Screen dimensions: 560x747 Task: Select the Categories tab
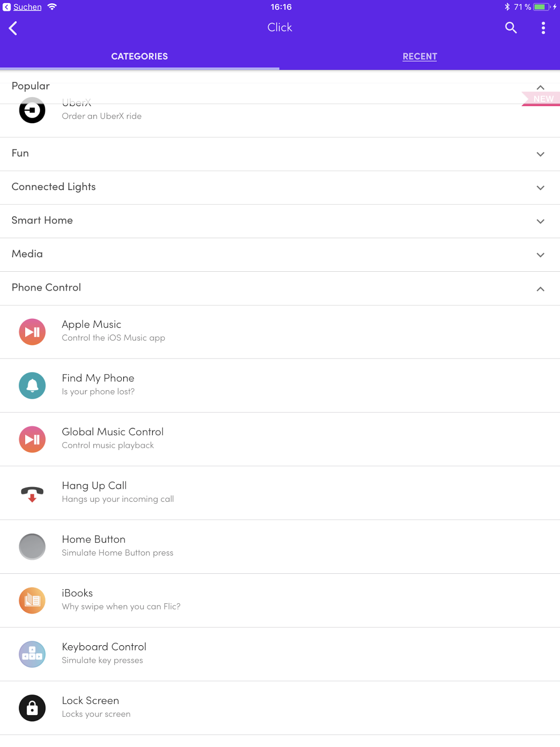pyautogui.click(x=140, y=56)
